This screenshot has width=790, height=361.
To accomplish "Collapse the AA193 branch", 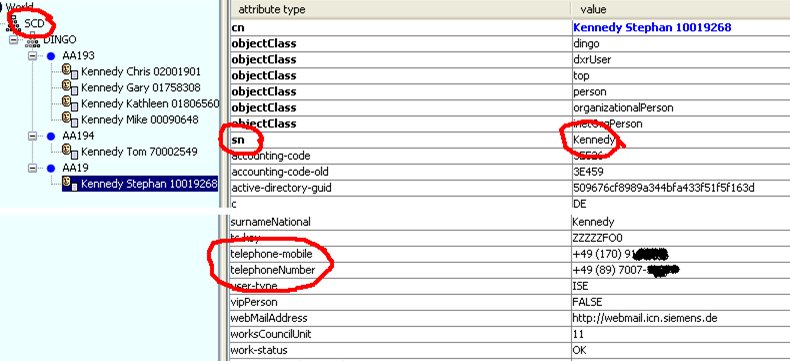I will (x=33, y=56).
